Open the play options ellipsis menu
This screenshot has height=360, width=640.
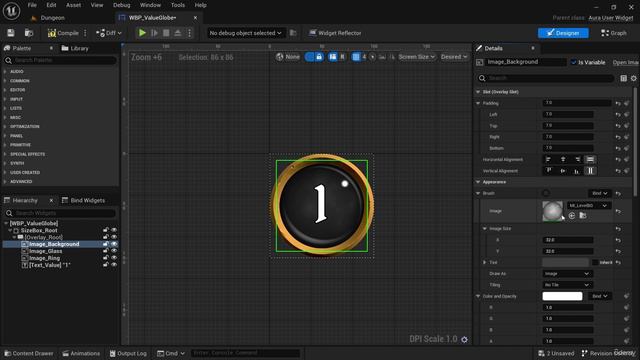tap(189, 33)
